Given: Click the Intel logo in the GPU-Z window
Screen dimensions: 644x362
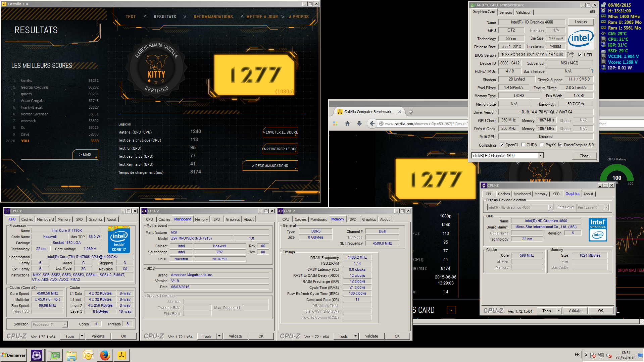Looking at the screenshot, I should (581, 38).
